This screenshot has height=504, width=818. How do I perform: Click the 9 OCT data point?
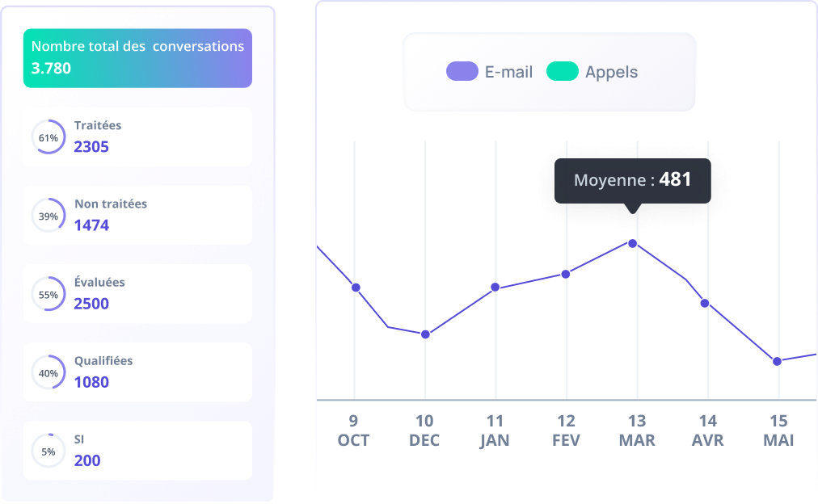point(355,288)
